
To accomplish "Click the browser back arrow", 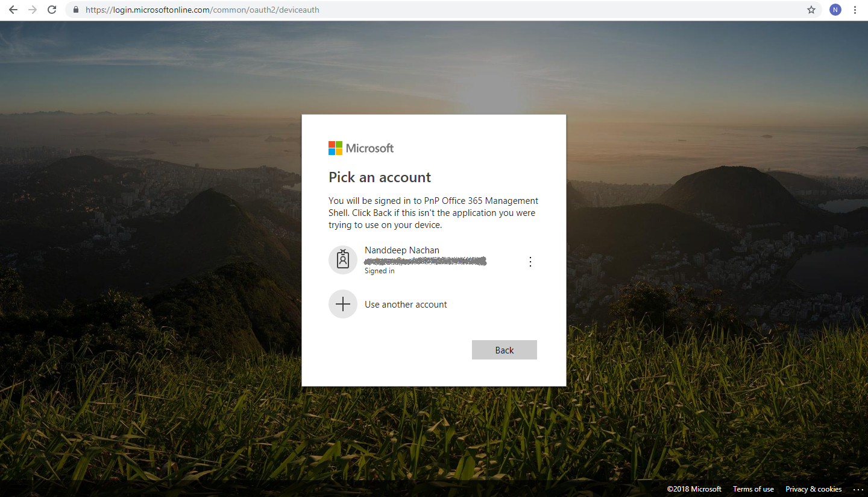I will (x=13, y=10).
